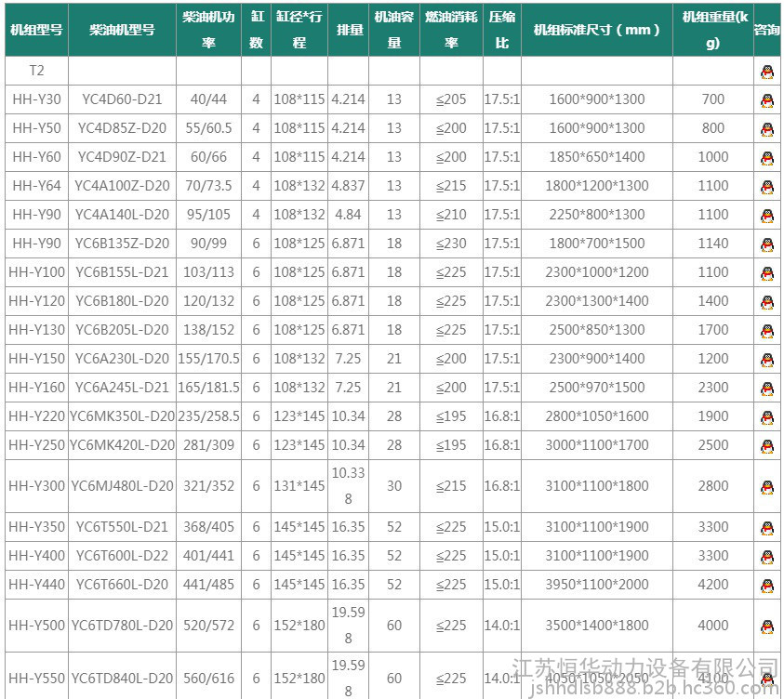
Task: Select dimension 2250*800*1300
Action: [x=597, y=215]
